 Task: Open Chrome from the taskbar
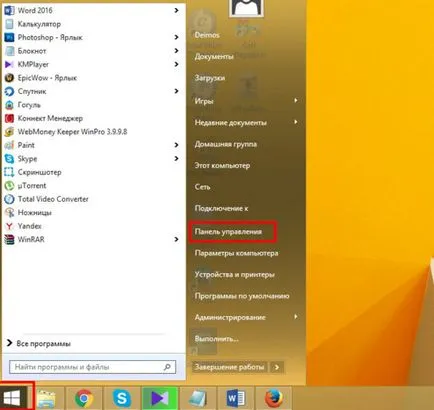(x=84, y=398)
